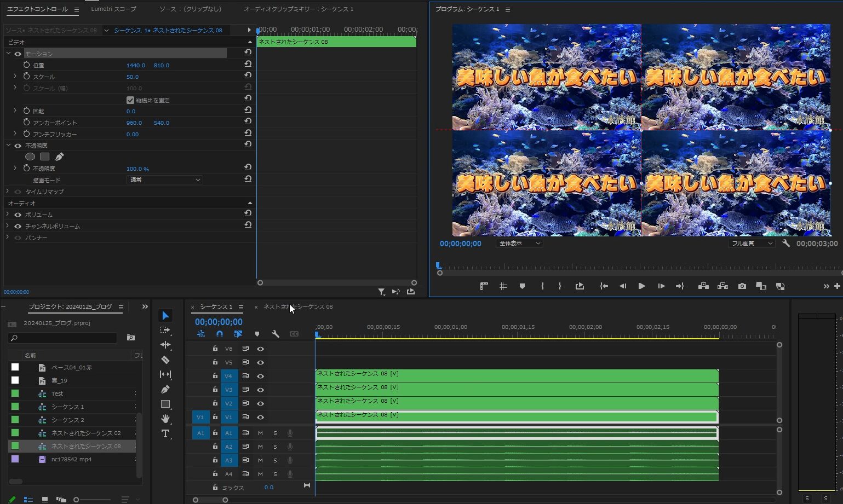Select nc178542.mp4 in project list

click(71, 459)
